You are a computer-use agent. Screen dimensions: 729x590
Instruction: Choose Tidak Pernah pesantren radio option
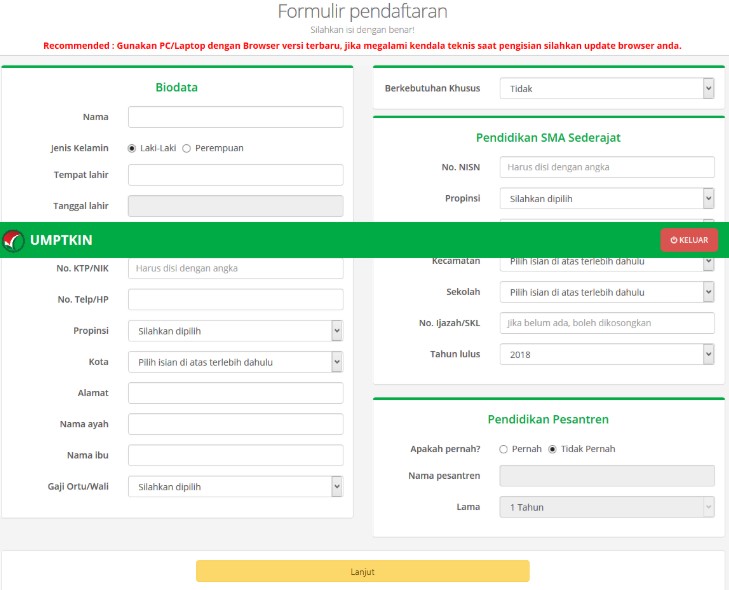click(x=552, y=449)
